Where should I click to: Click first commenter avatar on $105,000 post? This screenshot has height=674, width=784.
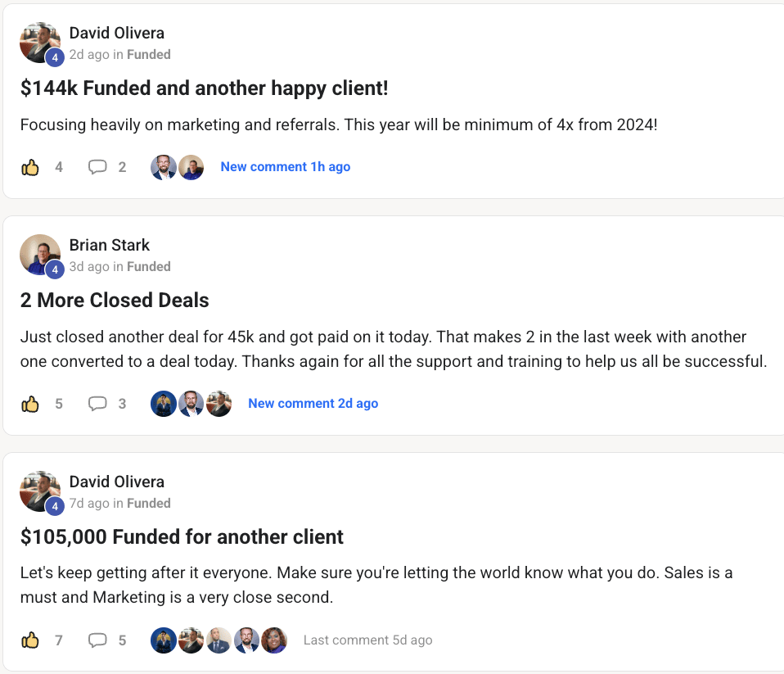point(164,640)
